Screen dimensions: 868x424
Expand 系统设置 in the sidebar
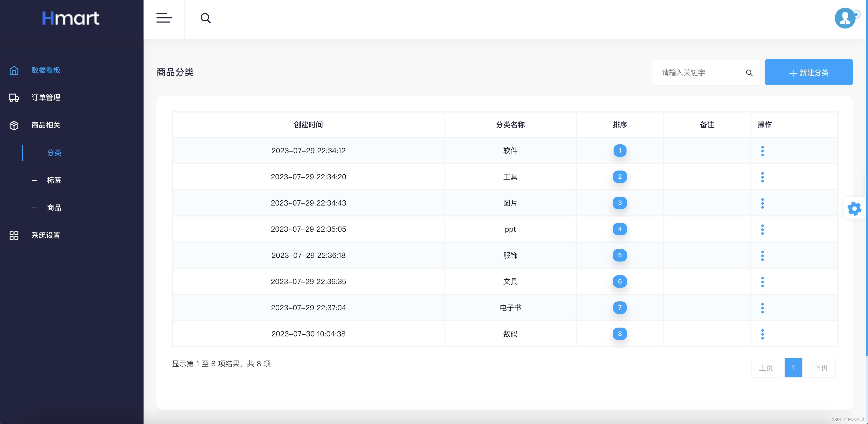(46, 235)
